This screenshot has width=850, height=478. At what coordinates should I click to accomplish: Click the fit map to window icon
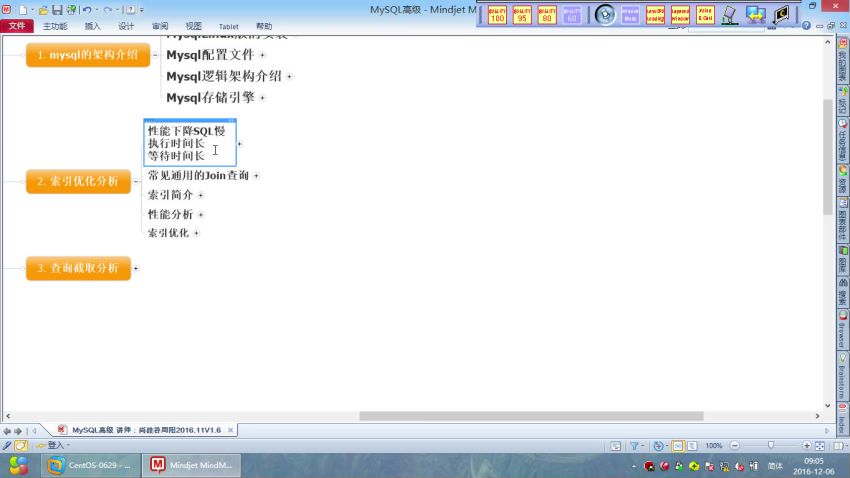pyautogui.click(x=820, y=445)
